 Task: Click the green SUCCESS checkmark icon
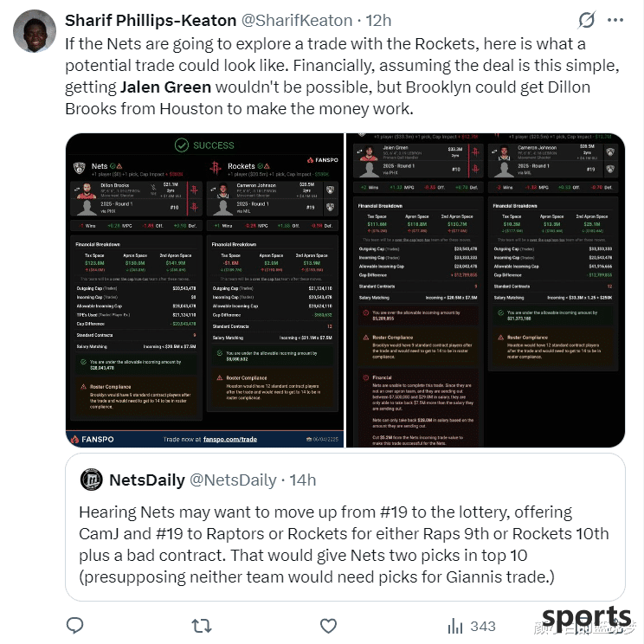tap(182, 145)
